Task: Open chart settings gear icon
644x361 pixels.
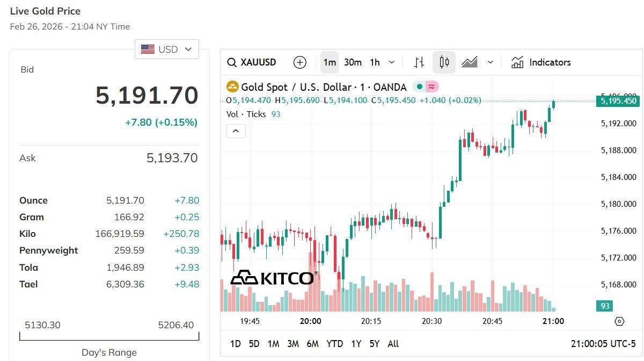Action: coord(619,321)
